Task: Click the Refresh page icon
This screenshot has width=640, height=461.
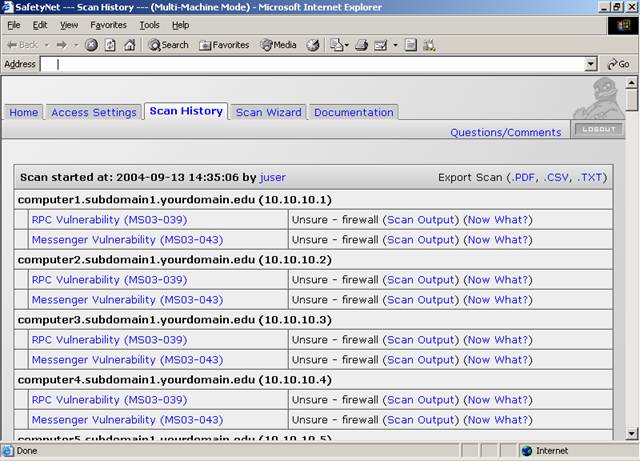Action: tap(110, 45)
